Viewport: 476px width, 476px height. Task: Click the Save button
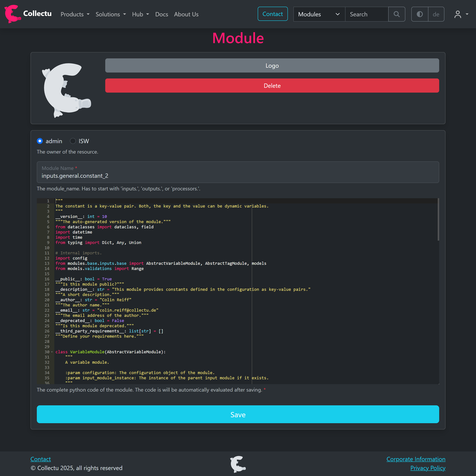point(238,414)
